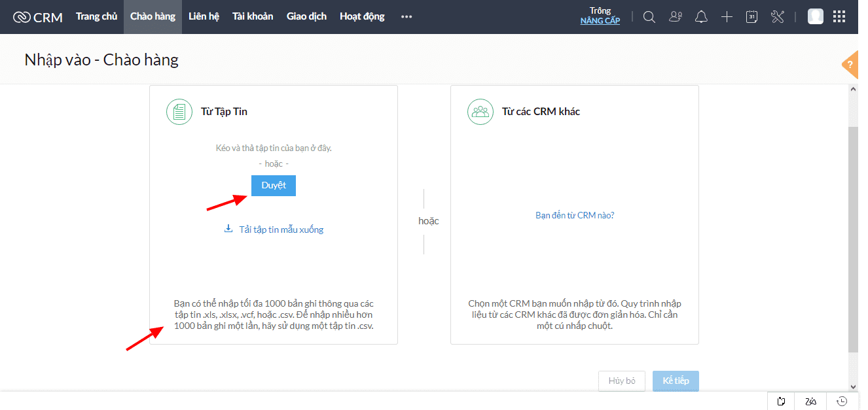Open 'Bạn đến từ CRM nào?' selector
Screen dimensions: 868x410
[575, 215]
